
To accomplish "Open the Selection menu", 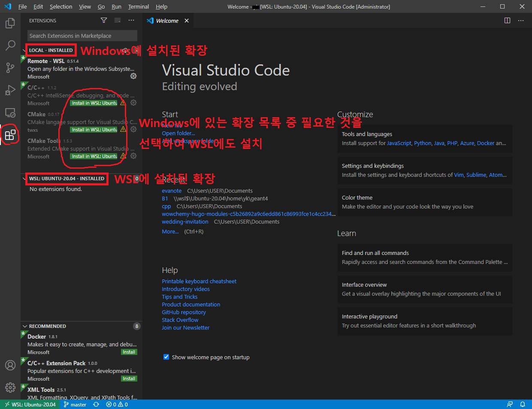I will (61, 6).
